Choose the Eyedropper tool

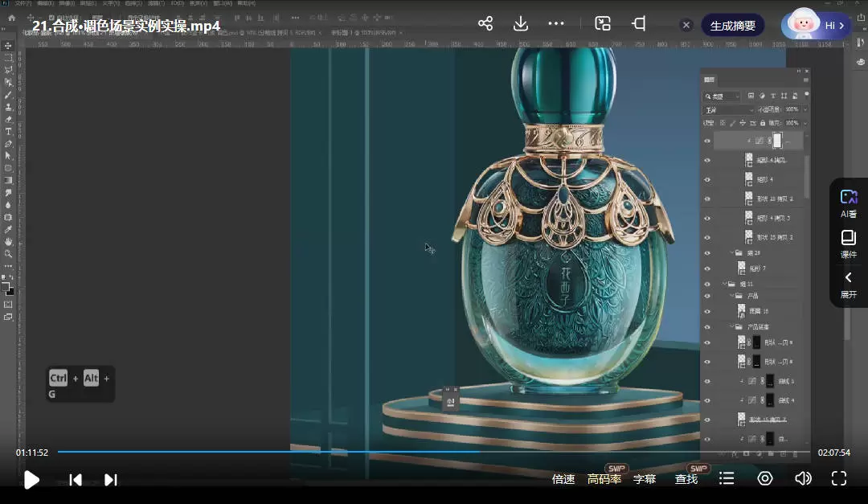click(x=8, y=229)
